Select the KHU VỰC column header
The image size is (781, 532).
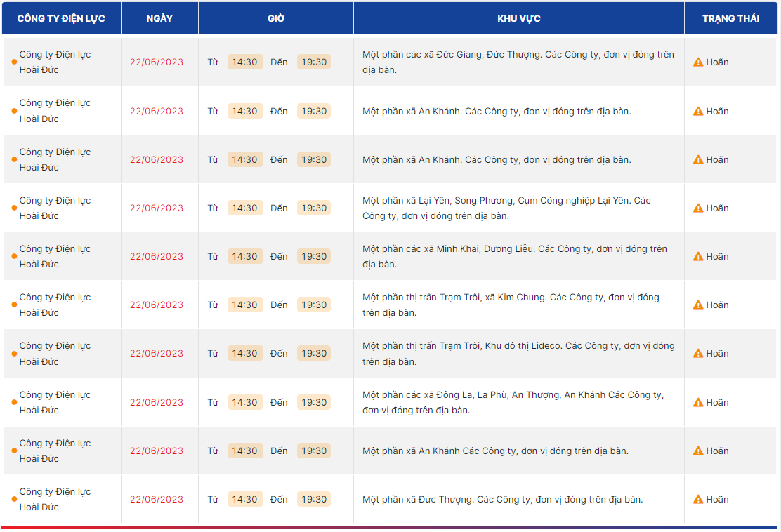tap(518, 18)
